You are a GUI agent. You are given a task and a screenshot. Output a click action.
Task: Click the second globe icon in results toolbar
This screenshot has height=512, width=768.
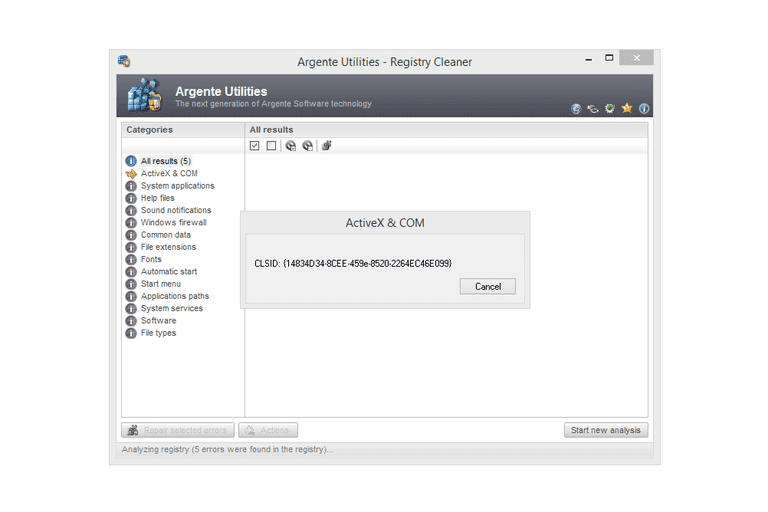[308, 146]
